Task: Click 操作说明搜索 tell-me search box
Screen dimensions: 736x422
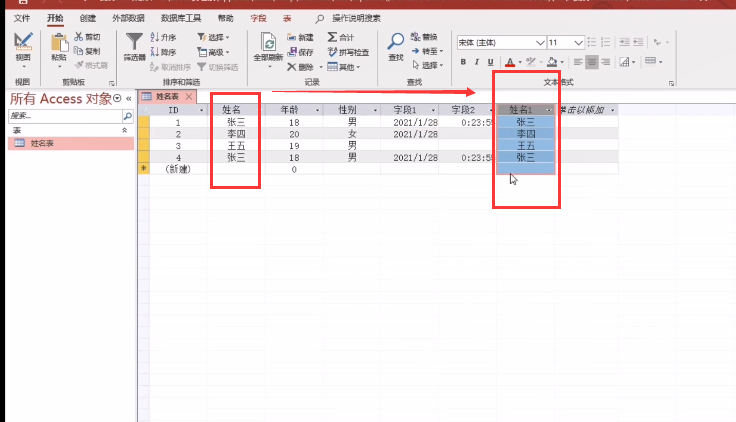Action: click(x=356, y=18)
